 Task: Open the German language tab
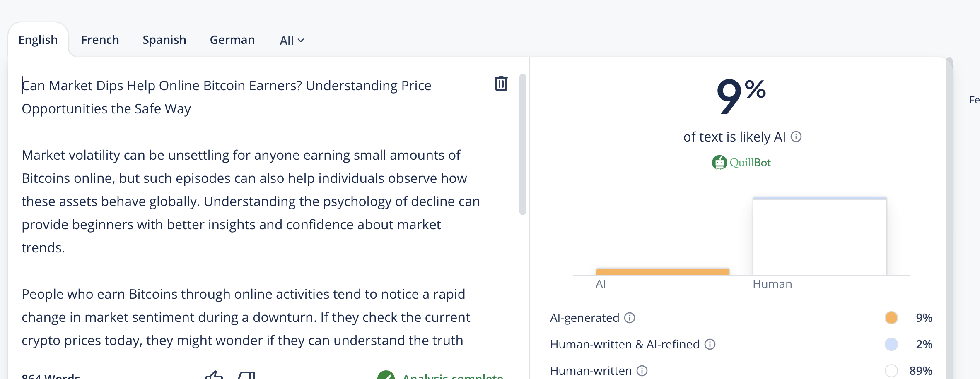[x=232, y=40]
